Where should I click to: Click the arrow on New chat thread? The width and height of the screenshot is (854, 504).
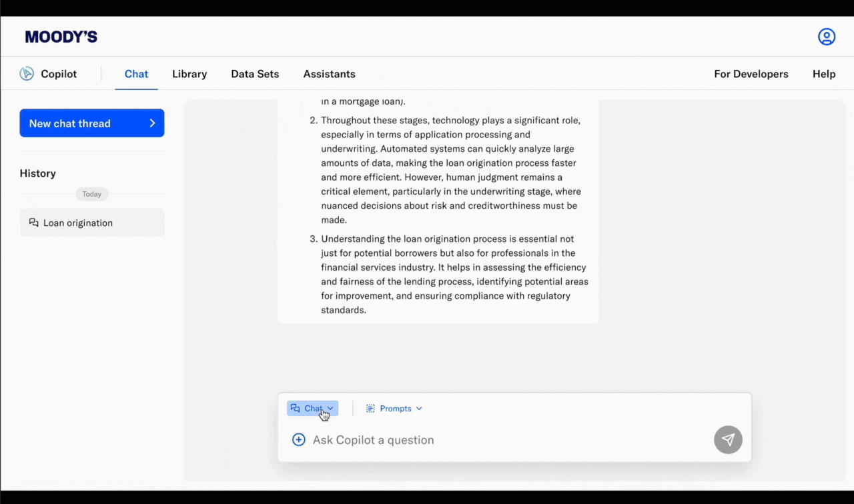point(153,123)
